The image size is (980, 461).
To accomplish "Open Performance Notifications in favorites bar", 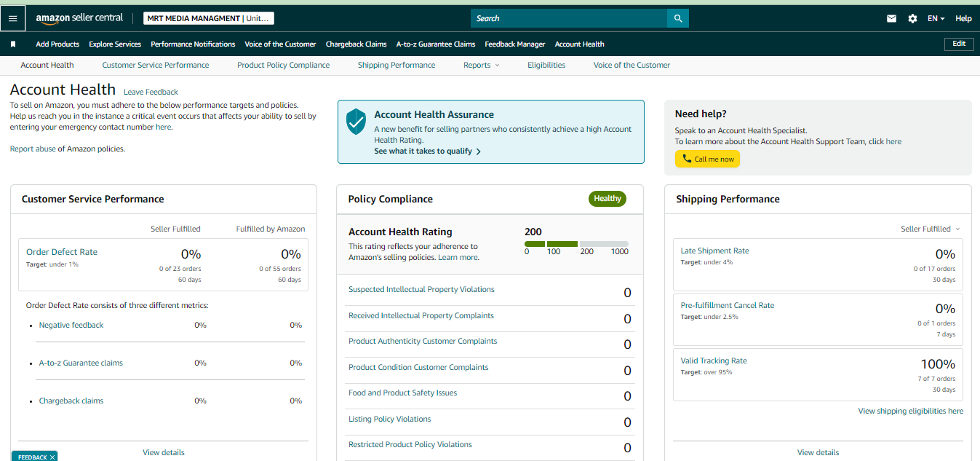I will 193,44.
